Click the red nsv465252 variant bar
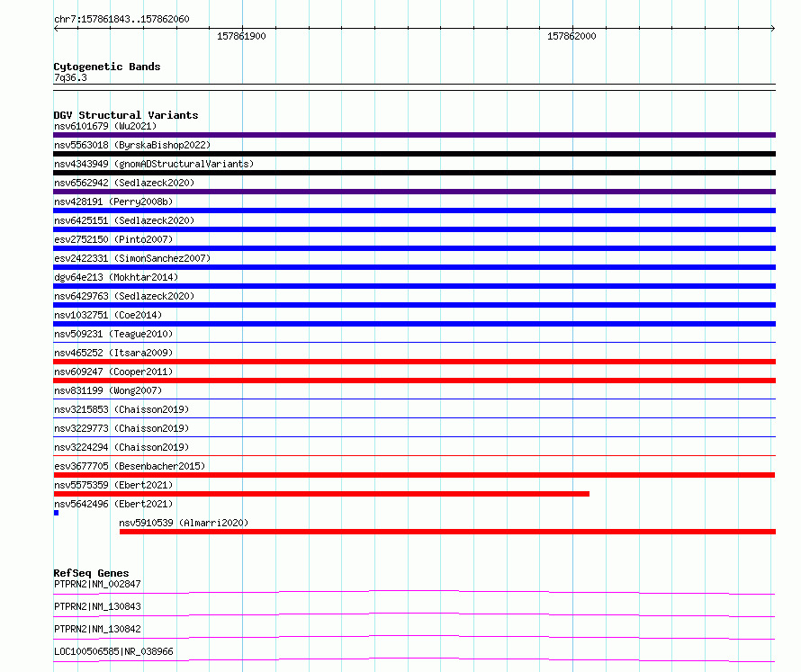 pyautogui.click(x=414, y=362)
